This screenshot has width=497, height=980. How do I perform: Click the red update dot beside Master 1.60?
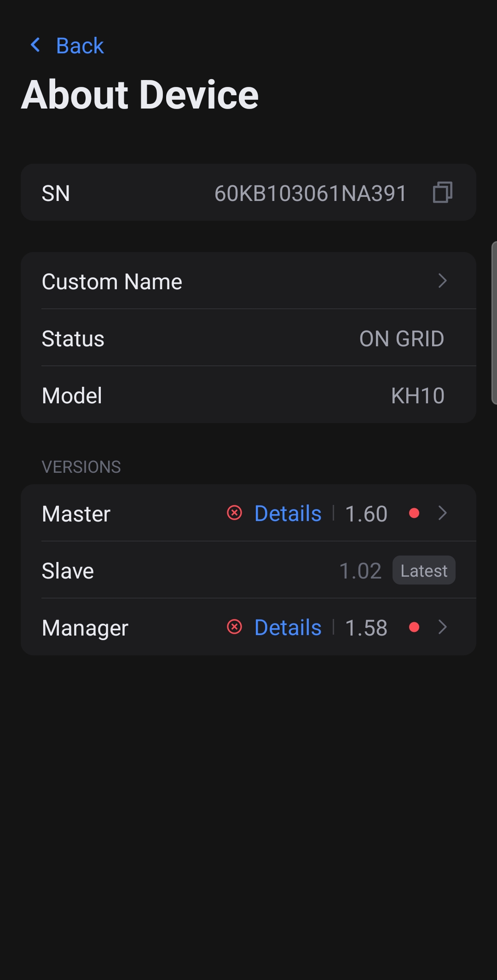click(414, 513)
